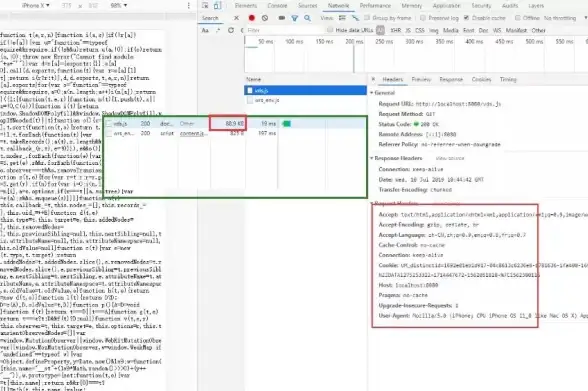This screenshot has width=588, height=391.
Task: Activate the inspect element picker icon
Action: (205, 6)
